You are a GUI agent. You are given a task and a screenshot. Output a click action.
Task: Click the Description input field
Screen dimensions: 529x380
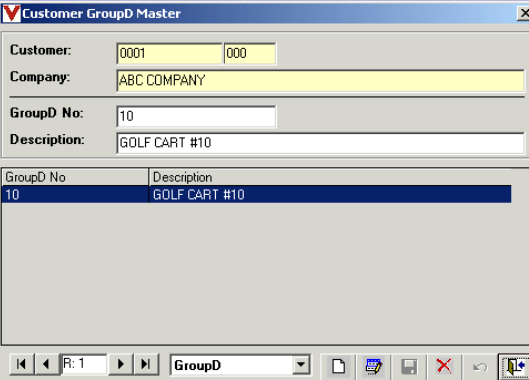320,143
